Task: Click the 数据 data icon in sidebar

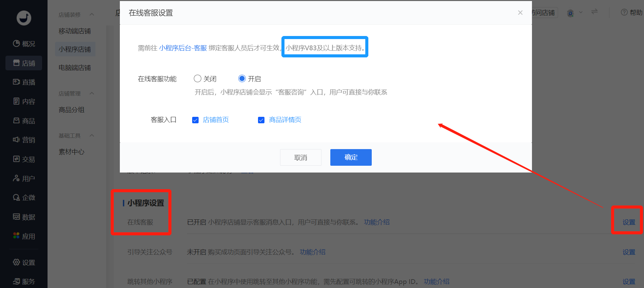Action: 16,217
